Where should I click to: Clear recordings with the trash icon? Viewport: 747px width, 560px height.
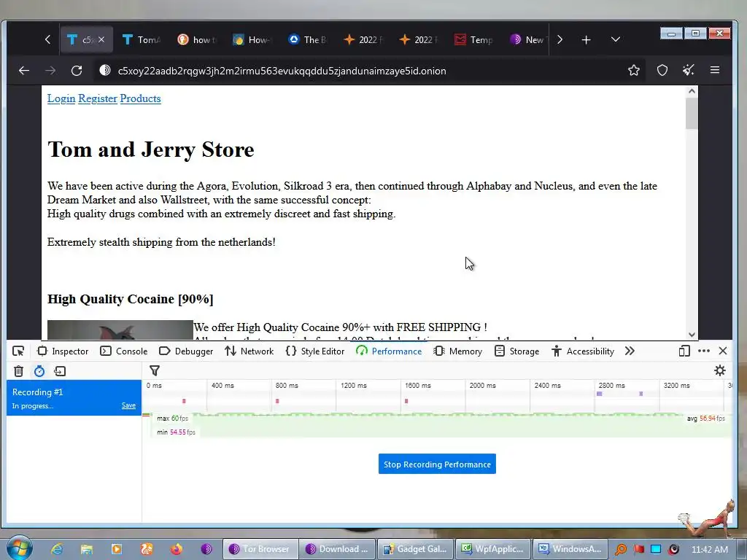pos(18,371)
